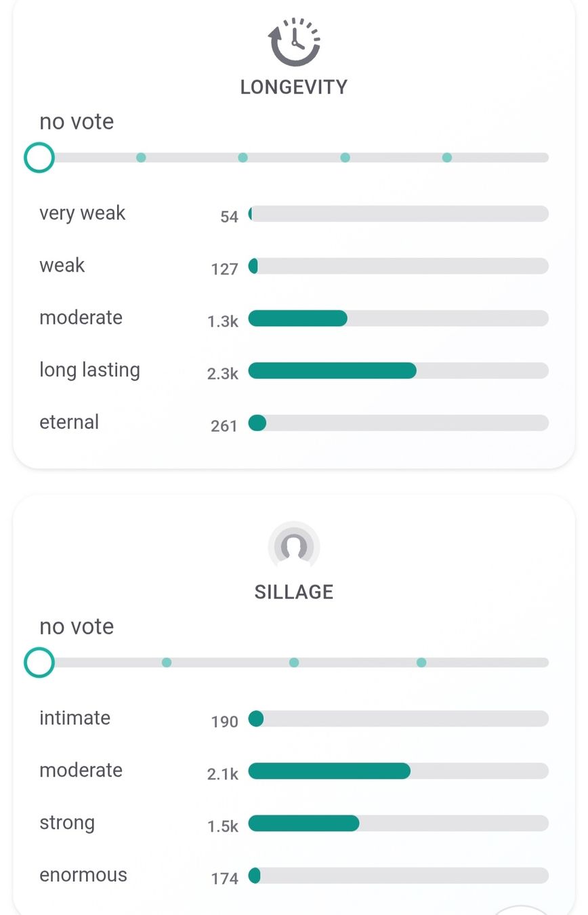Tap the Longevity clock icon
The height and width of the screenshot is (915, 588).
click(x=294, y=42)
